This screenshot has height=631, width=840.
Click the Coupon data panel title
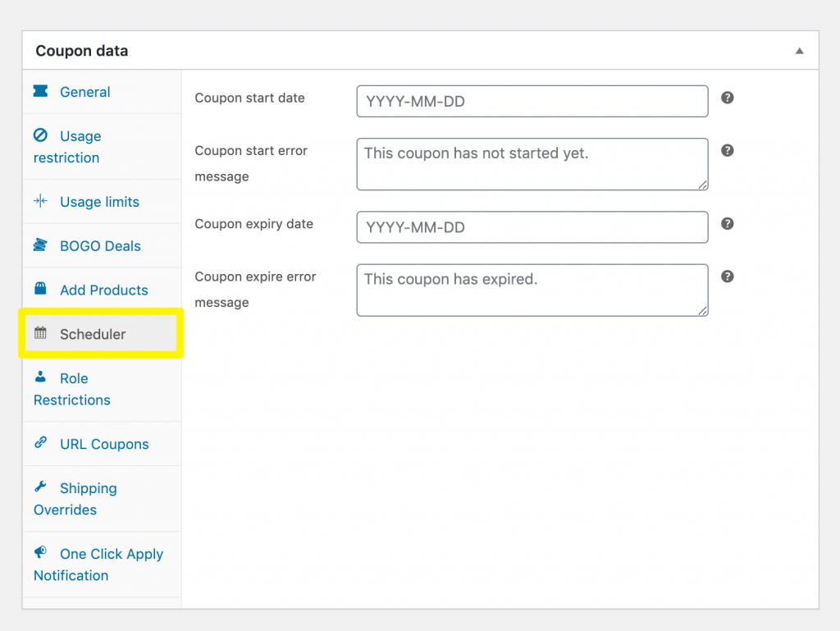(x=82, y=51)
